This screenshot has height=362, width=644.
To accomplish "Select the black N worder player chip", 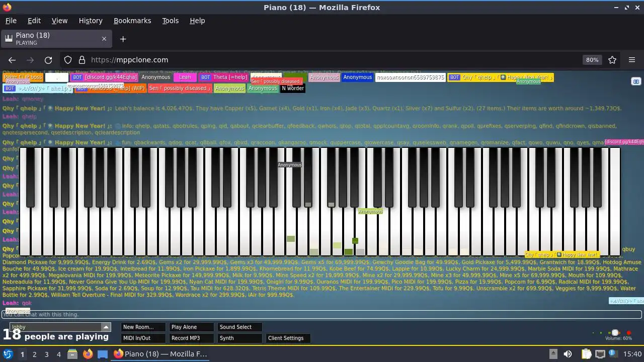I will 293,88.
